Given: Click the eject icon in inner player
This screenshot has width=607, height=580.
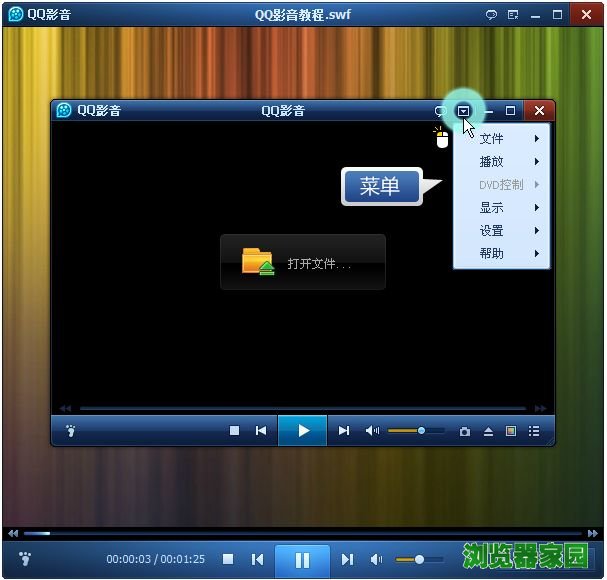Looking at the screenshot, I should (488, 431).
